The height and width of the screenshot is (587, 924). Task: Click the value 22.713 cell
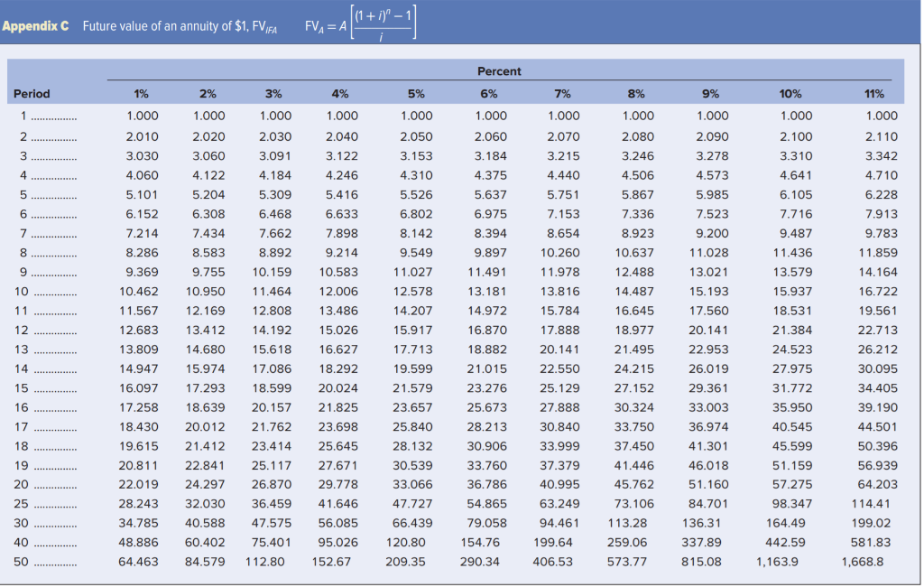click(x=877, y=331)
